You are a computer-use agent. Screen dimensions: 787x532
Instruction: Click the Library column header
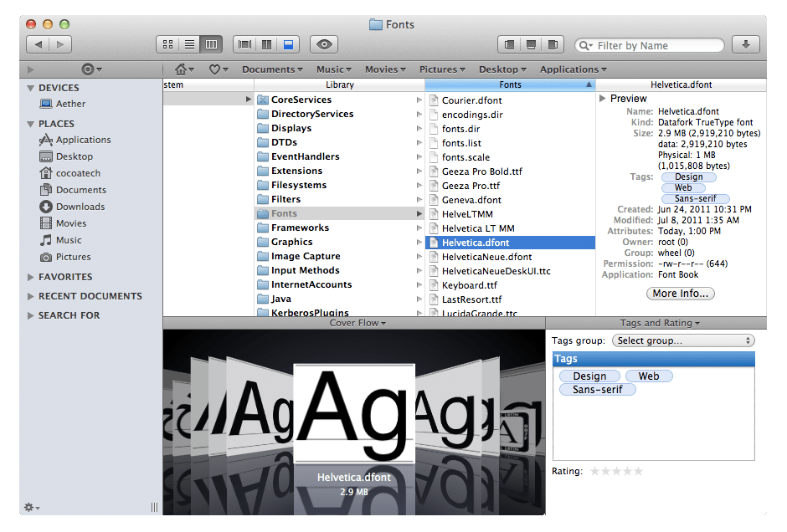tap(340, 84)
